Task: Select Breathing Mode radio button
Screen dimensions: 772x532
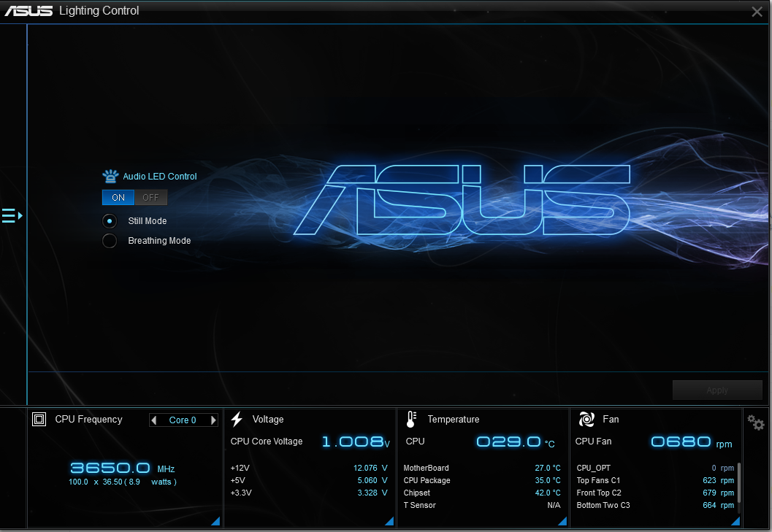Action: pos(110,241)
